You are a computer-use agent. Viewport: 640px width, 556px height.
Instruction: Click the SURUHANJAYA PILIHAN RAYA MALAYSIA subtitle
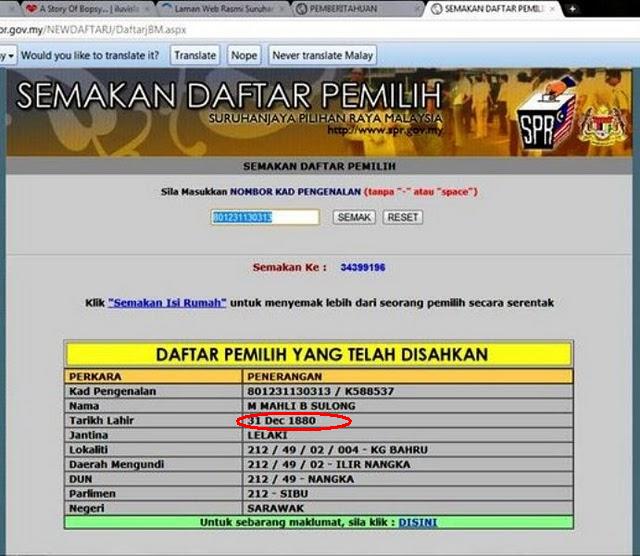(x=325, y=118)
